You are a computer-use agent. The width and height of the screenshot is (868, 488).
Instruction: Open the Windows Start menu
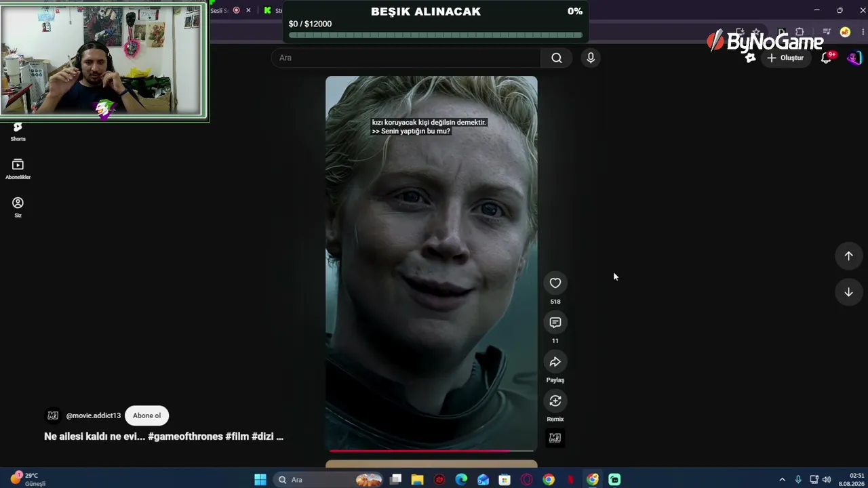pyautogui.click(x=260, y=480)
